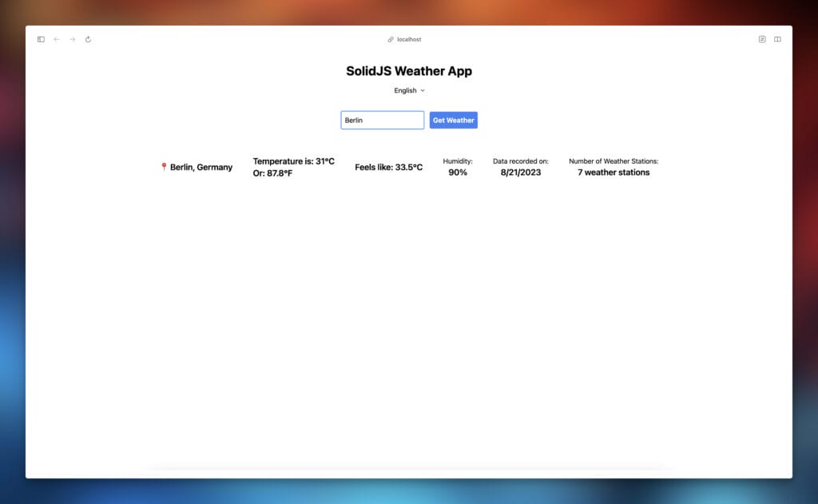Click the chevron next to English
The image size is (818, 504).
pyautogui.click(x=422, y=90)
